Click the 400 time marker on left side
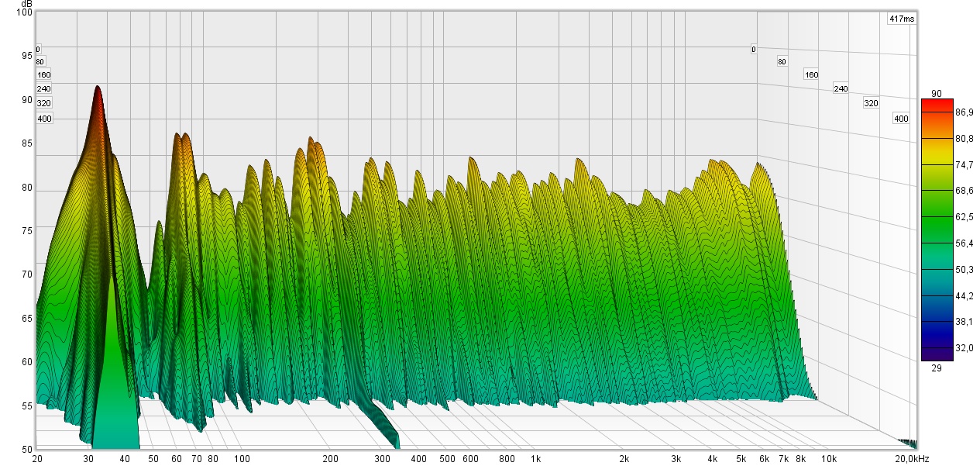This screenshot has height=466, width=980. [x=44, y=119]
